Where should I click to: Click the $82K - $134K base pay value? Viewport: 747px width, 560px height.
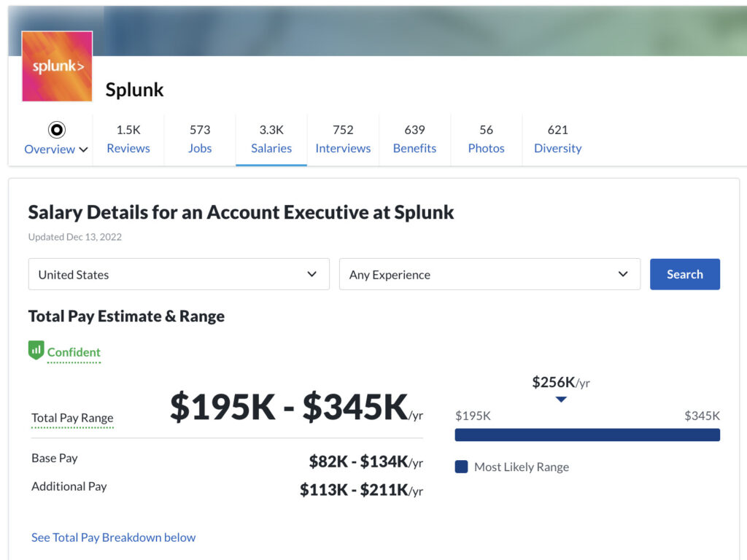point(366,462)
